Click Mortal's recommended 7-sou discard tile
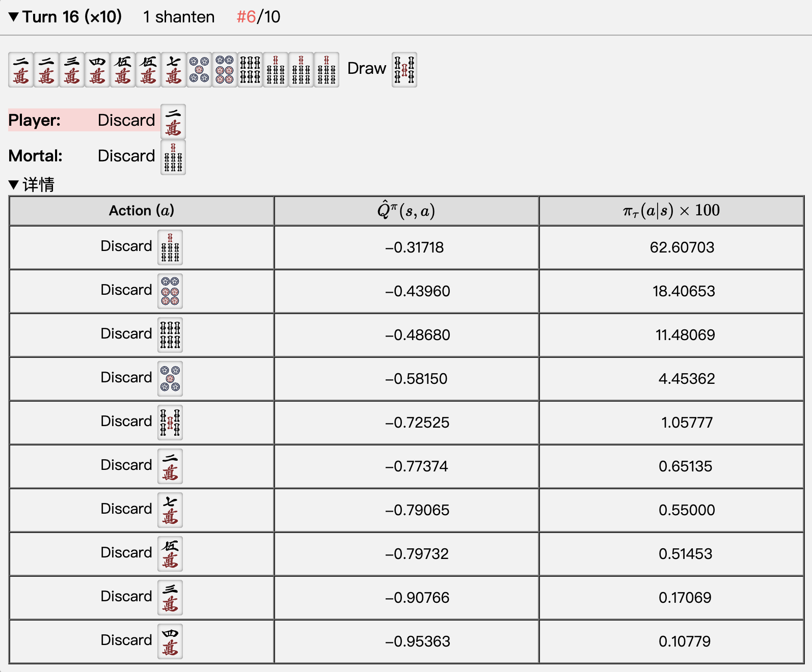Image resolution: width=812 pixels, height=672 pixels. pos(173,157)
